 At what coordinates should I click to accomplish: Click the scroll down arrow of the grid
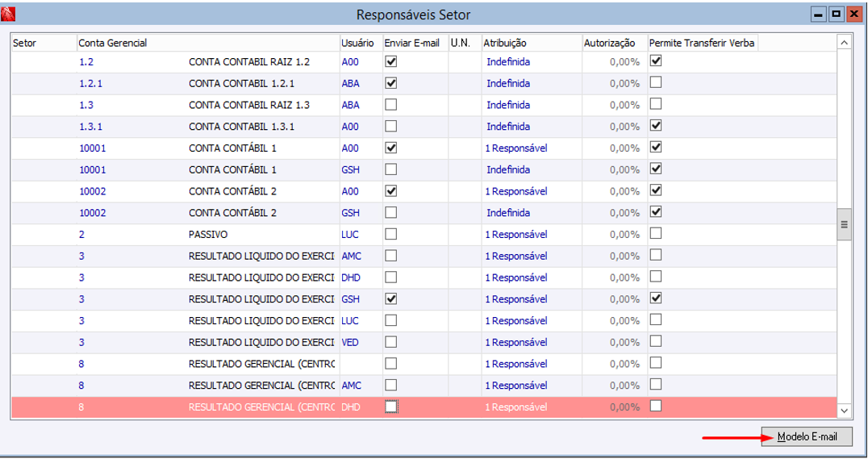(844, 411)
